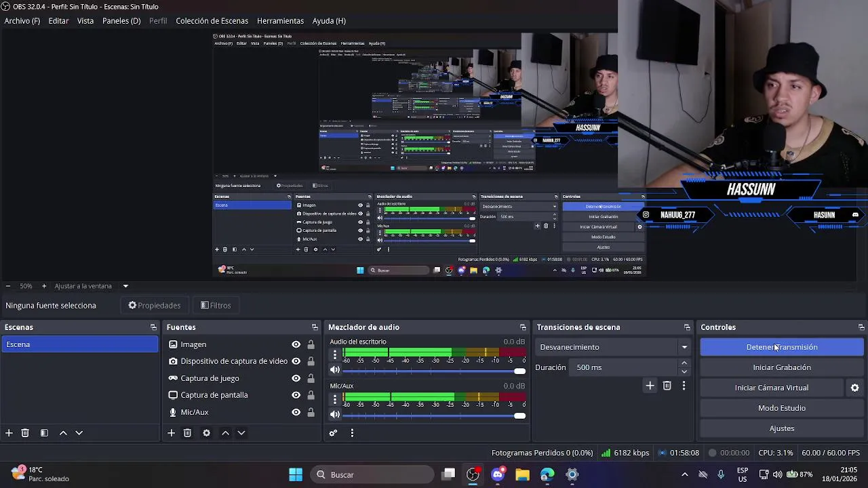Mute Mic/Aux speaker icon
Screen dimensions: 868x488
click(x=334, y=414)
